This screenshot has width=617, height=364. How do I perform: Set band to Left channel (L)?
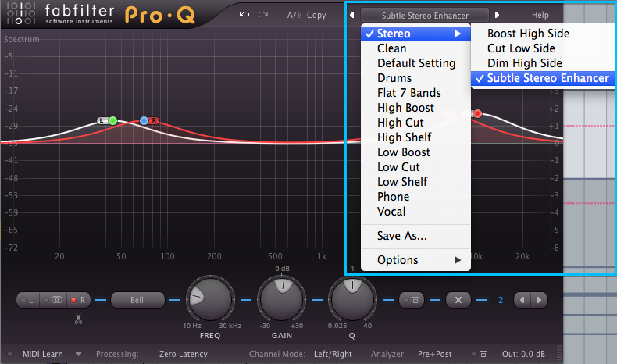coord(27,300)
